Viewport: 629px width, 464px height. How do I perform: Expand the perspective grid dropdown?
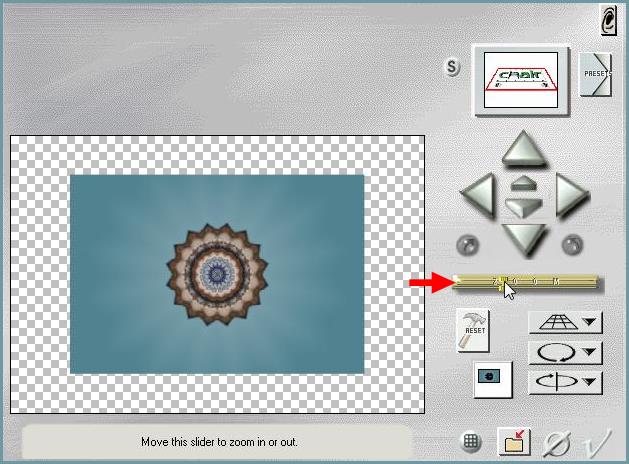tap(564, 322)
